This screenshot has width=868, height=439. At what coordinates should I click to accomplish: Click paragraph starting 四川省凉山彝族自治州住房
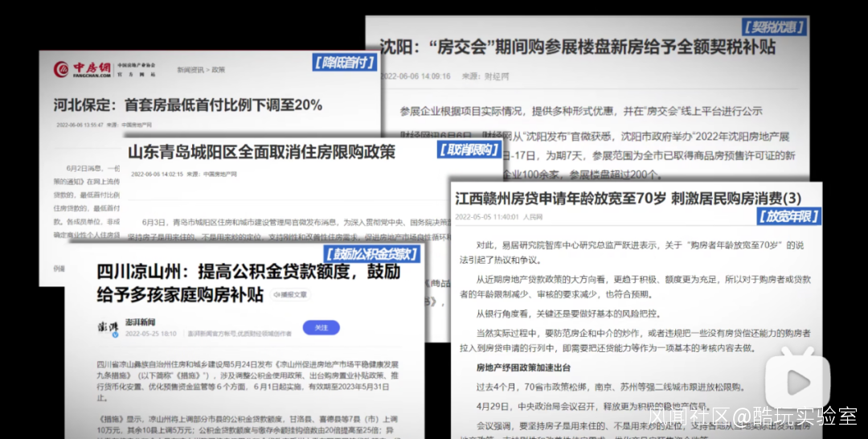tap(248, 381)
